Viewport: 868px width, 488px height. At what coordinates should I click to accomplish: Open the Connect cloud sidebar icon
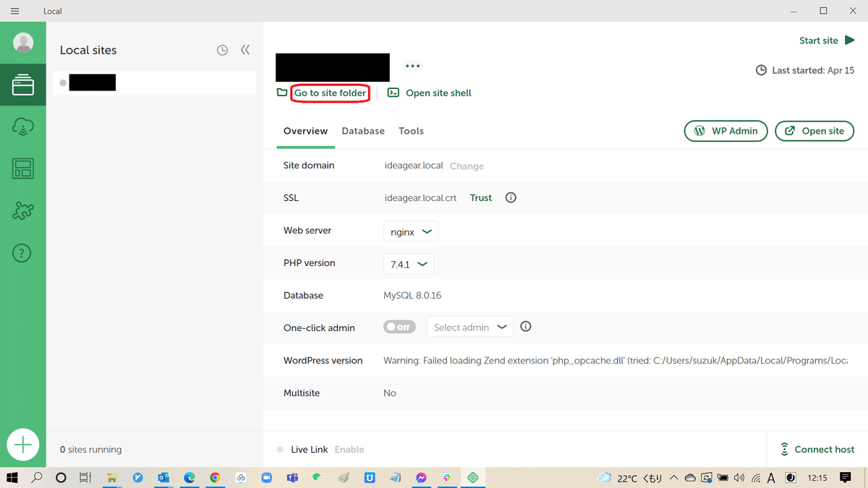click(x=23, y=128)
